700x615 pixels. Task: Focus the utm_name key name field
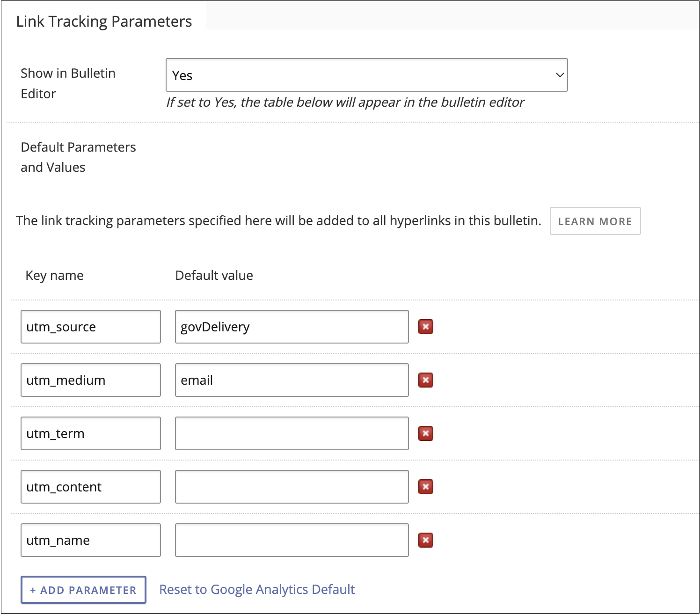coord(91,540)
